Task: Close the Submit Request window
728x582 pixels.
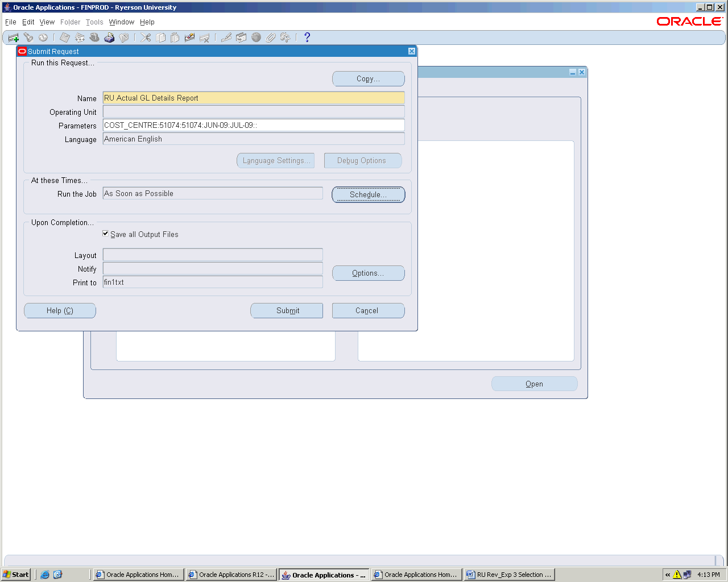Action: coord(412,51)
